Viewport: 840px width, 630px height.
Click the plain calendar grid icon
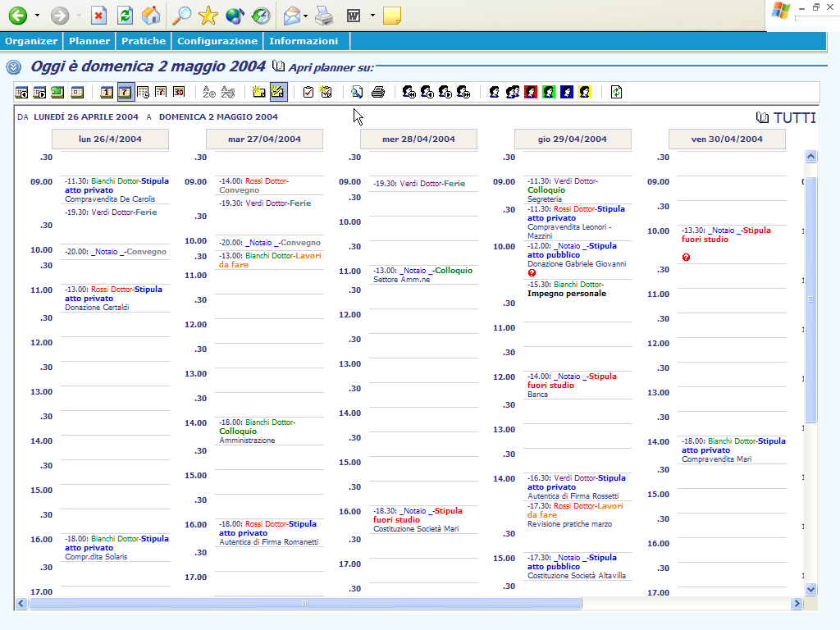(x=77, y=92)
